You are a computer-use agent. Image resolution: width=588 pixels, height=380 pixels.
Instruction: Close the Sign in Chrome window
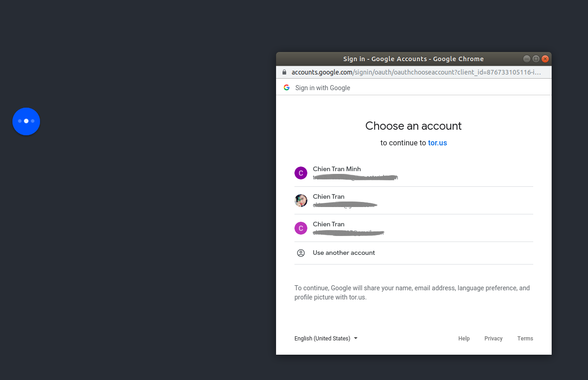pos(545,59)
